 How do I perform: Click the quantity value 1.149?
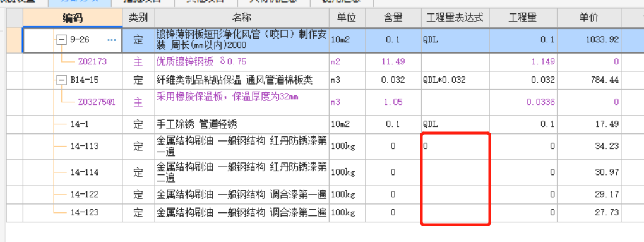544,62
